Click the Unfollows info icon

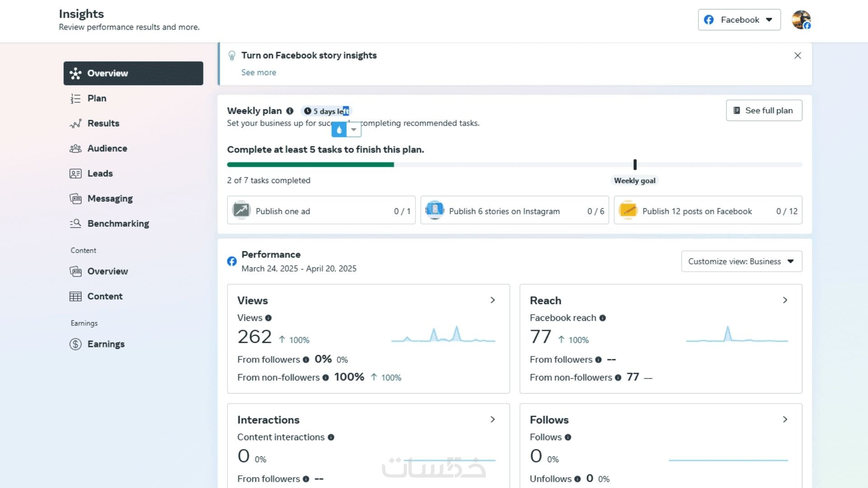(577, 479)
